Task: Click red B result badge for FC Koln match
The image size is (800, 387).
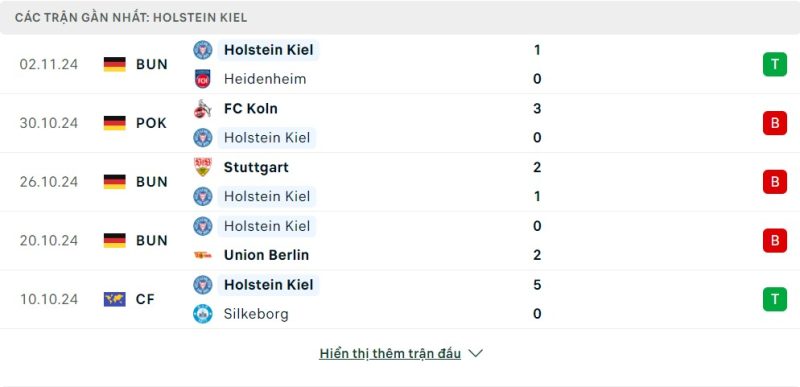Action: pyautogui.click(x=774, y=123)
